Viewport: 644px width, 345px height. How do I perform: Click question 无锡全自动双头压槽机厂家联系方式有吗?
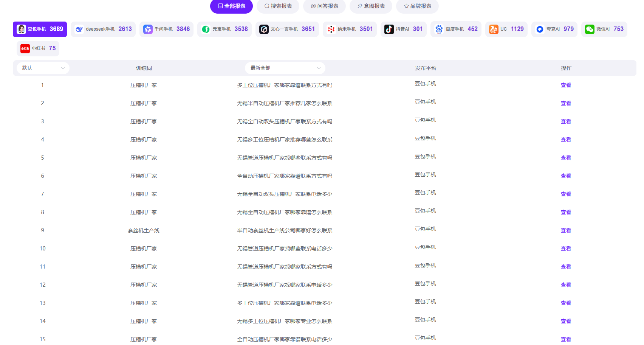coord(285,121)
